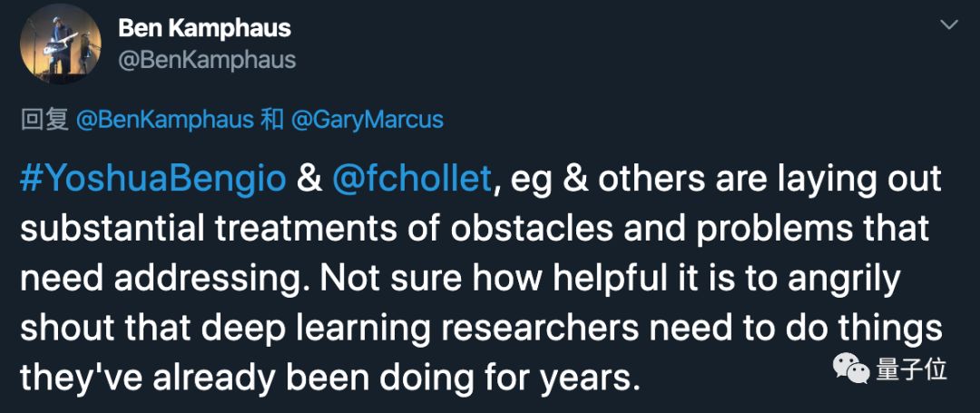Open @BenKamphaus mention in the reply line
Screen dimensions: 980x413
(x=165, y=119)
